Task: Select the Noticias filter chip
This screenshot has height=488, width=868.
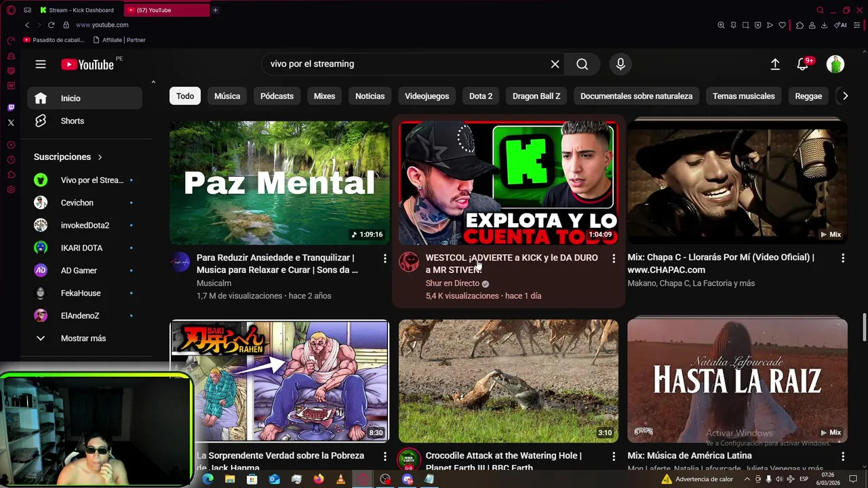Action: [x=370, y=96]
